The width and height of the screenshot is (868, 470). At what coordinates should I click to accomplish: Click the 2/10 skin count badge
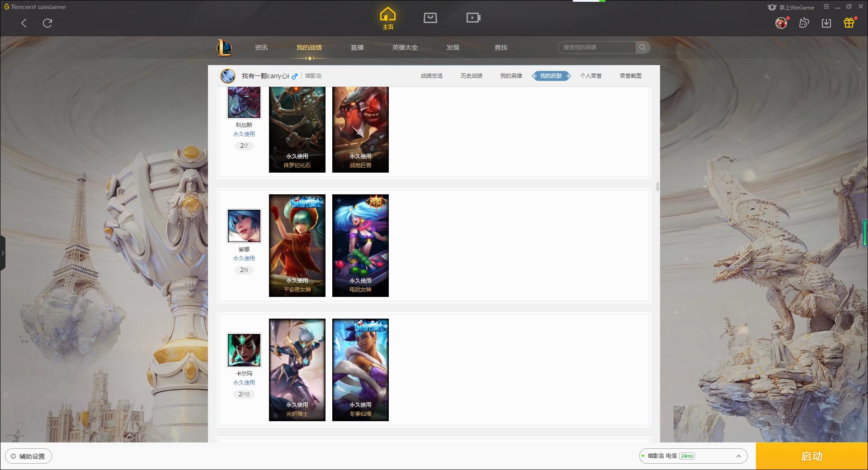244,394
